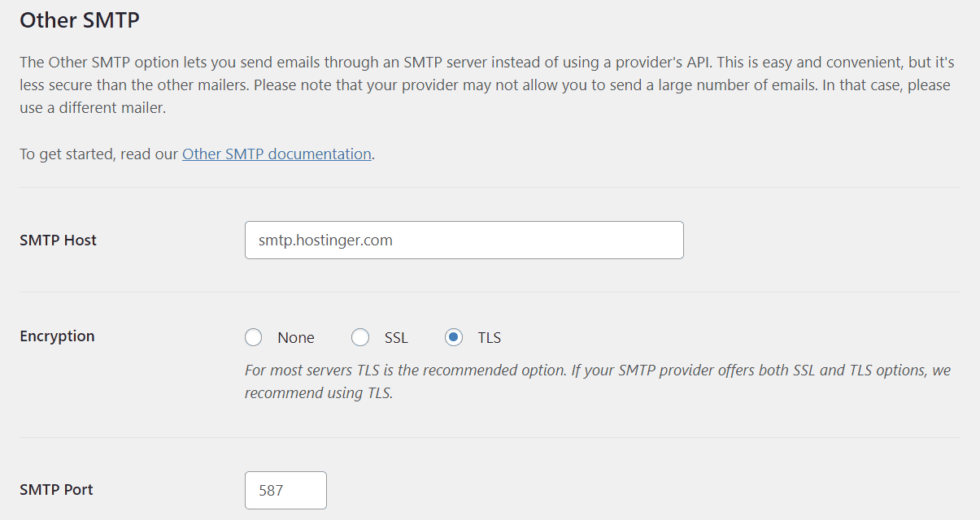Choose None under the Encryption setting
980x520 pixels.
point(253,337)
